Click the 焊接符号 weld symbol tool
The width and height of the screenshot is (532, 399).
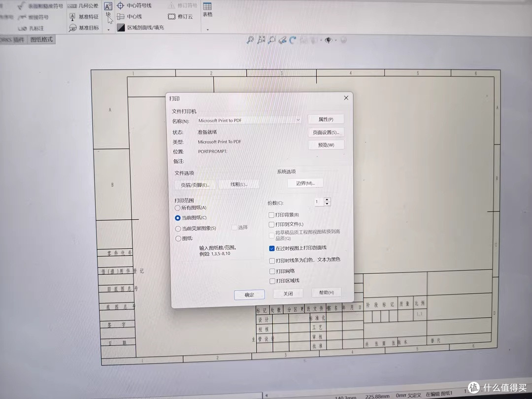click(33, 17)
